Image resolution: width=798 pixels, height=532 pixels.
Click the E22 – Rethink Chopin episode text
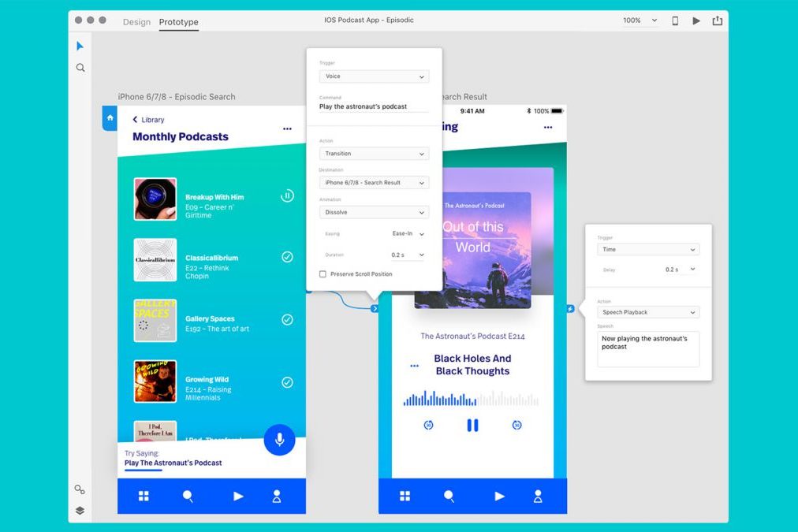pos(207,272)
